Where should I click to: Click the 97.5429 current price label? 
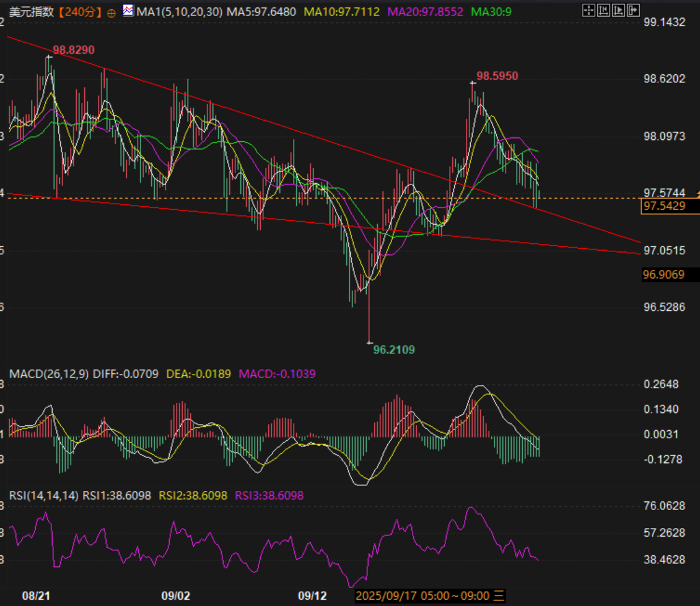(665, 206)
